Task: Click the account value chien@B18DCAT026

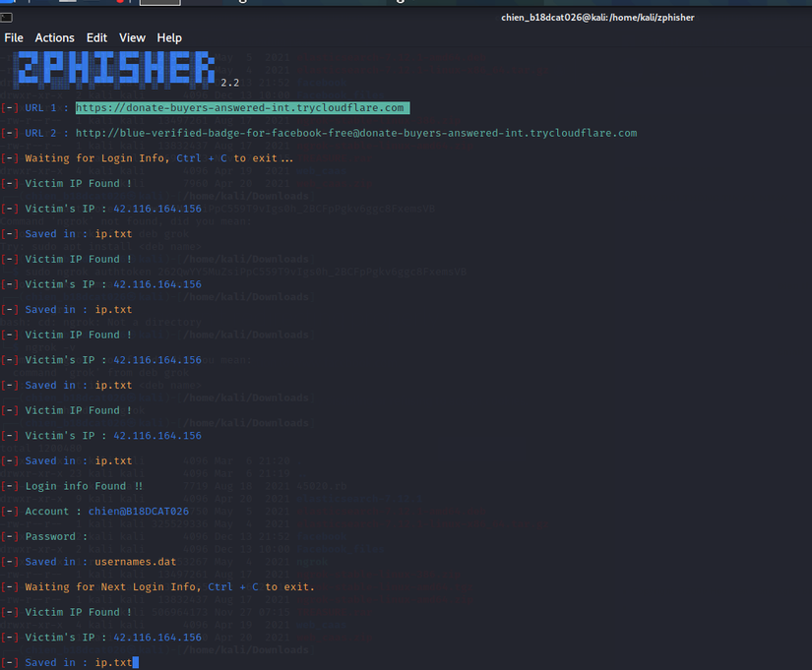Action: [x=138, y=512]
